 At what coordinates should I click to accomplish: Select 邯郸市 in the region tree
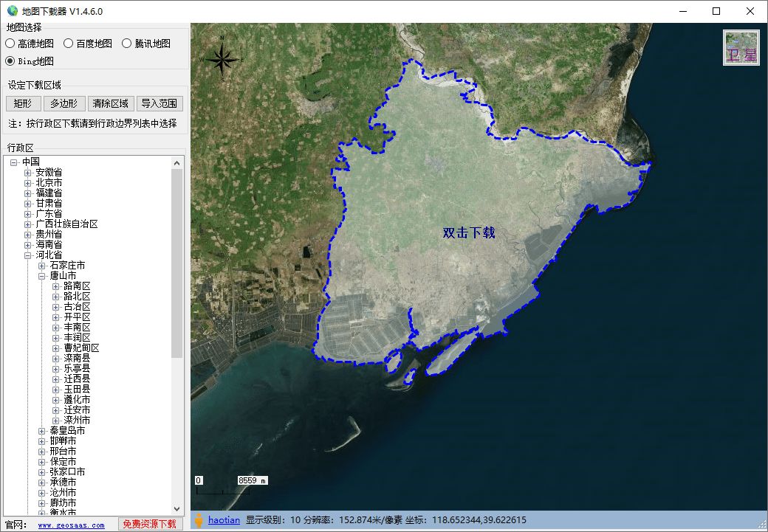[63, 441]
